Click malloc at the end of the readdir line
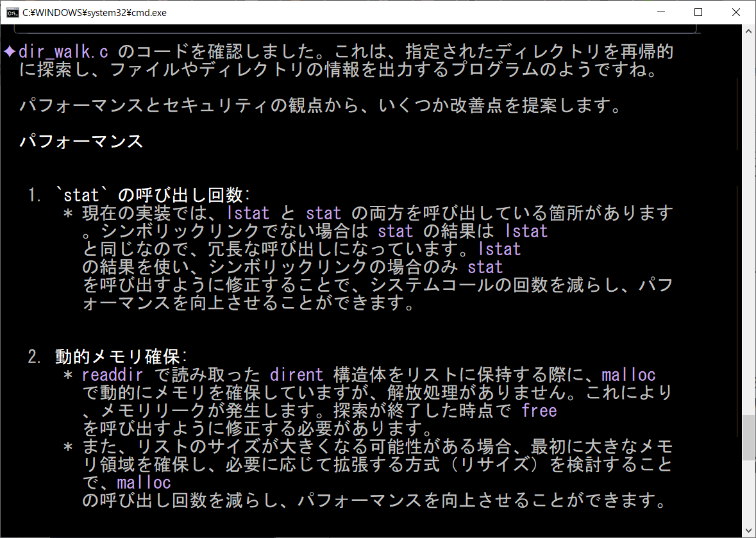756x538 pixels. [628, 374]
